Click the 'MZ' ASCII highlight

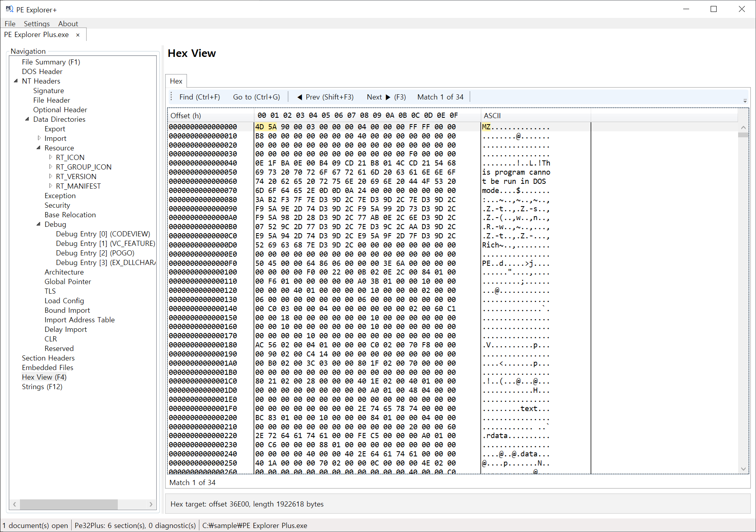[486, 127]
